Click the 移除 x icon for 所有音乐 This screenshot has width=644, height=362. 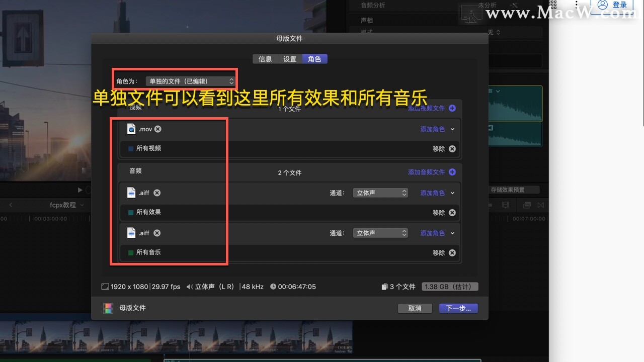[x=452, y=253]
